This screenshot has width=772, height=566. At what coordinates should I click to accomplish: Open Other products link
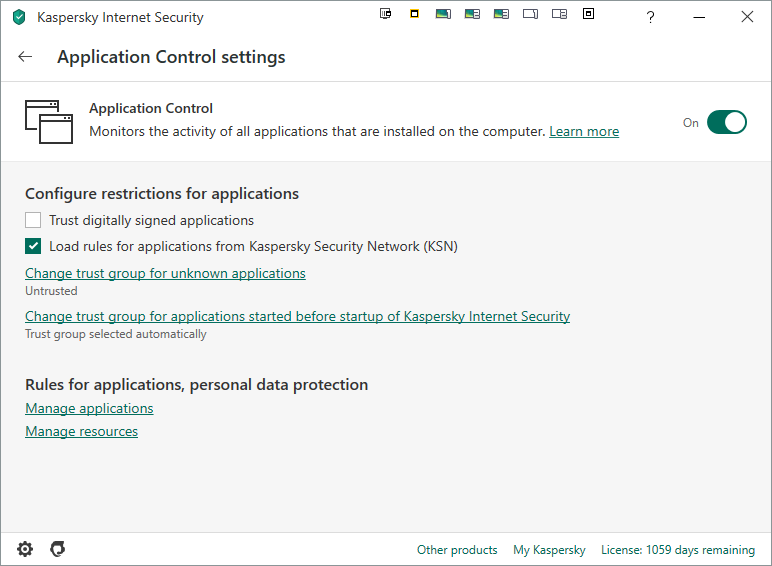pyautogui.click(x=457, y=550)
